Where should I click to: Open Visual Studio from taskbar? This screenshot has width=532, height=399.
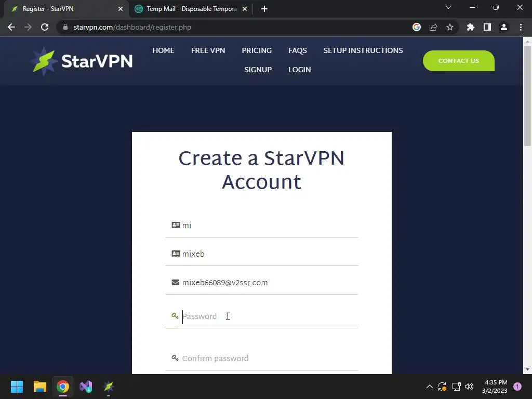pyautogui.click(x=86, y=387)
